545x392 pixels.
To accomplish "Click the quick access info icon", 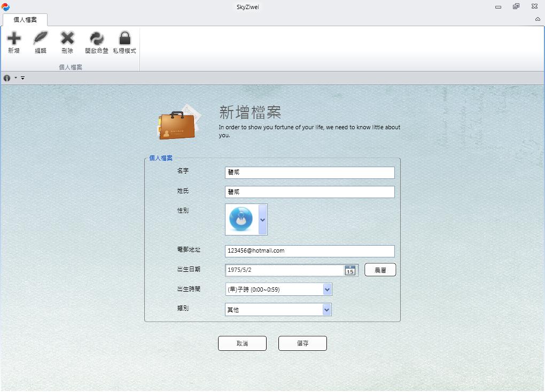I will point(7,78).
